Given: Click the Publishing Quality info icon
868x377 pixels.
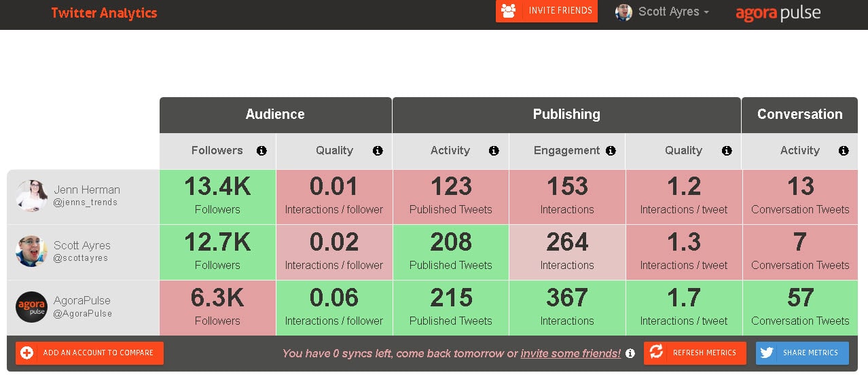Looking at the screenshot, I should (727, 151).
